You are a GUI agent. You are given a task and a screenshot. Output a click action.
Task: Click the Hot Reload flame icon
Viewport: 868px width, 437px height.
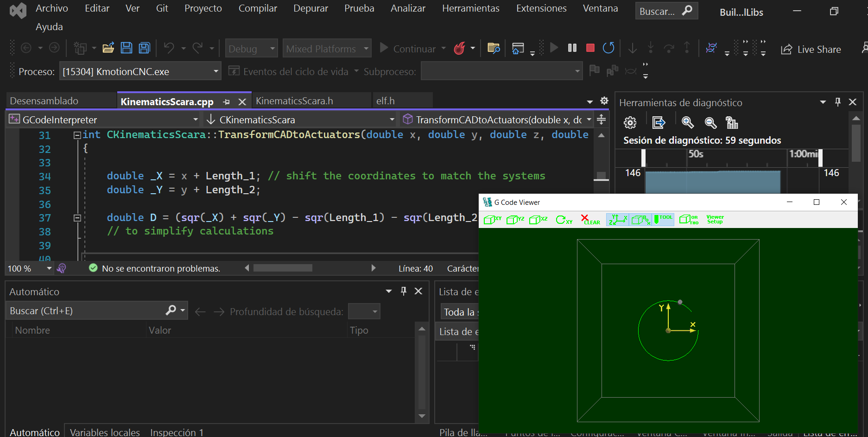click(459, 48)
